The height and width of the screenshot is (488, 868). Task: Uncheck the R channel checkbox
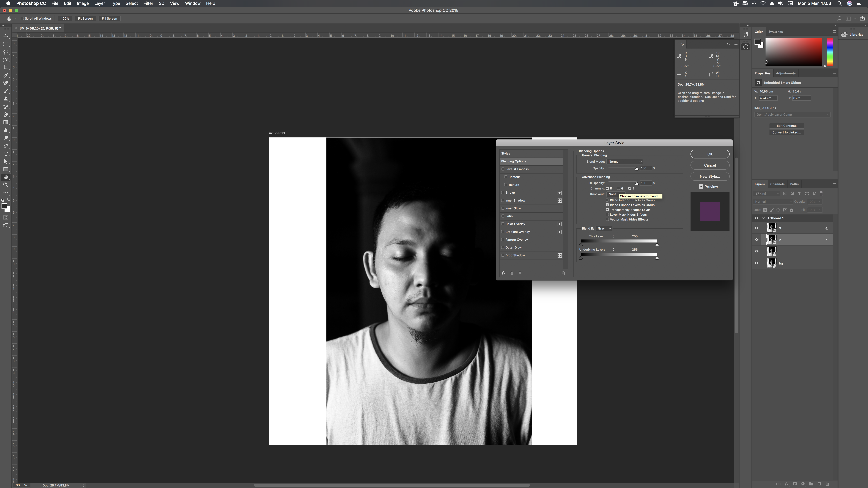point(607,188)
